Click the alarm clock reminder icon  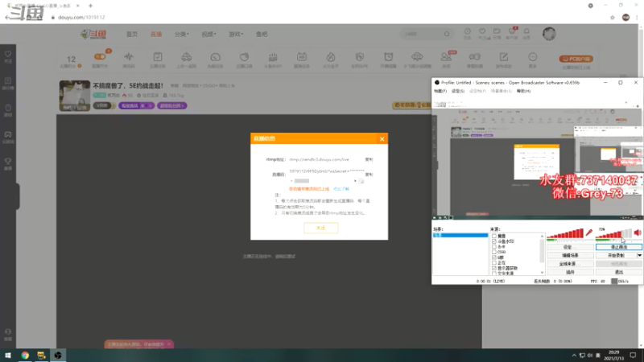click(388, 56)
